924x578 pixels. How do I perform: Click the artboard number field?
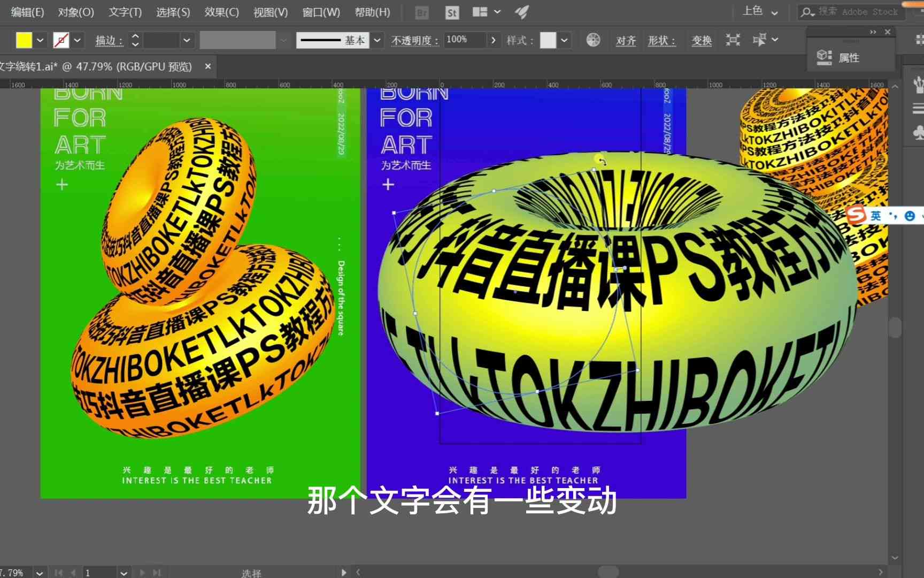click(99, 573)
